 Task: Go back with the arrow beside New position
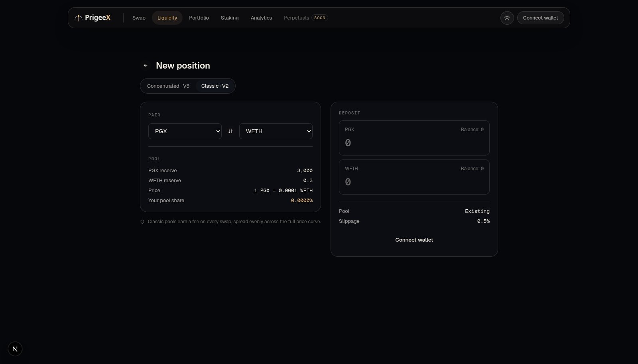coord(146,65)
